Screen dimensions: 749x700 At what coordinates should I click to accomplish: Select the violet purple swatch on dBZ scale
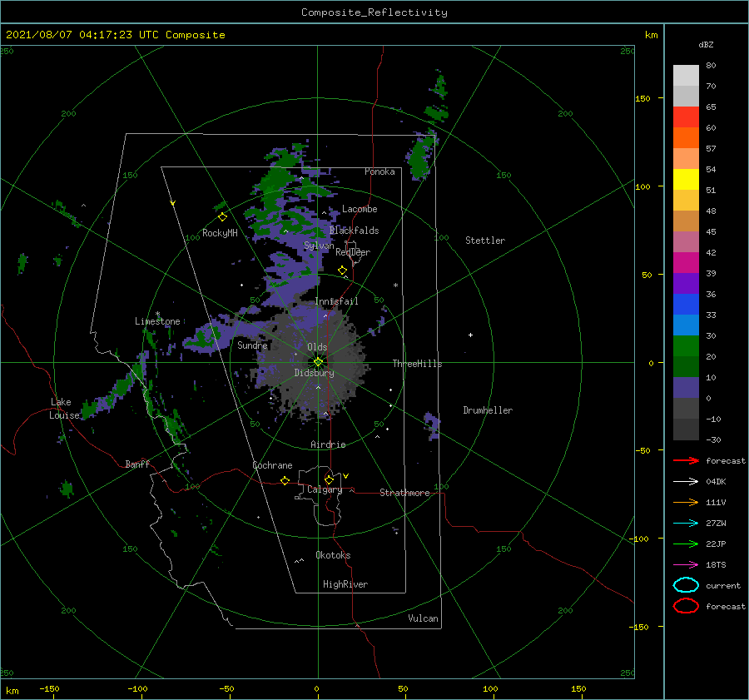tap(686, 283)
